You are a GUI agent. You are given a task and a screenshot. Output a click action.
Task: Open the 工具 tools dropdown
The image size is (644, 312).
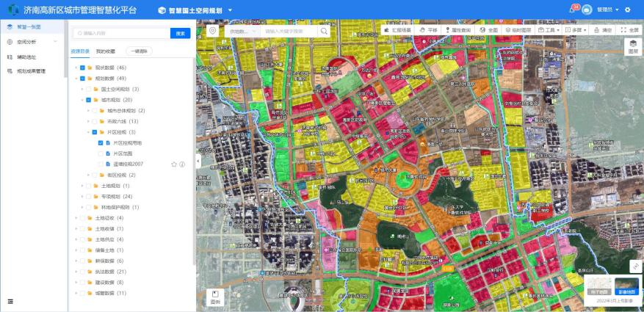(x=549, y=30)
